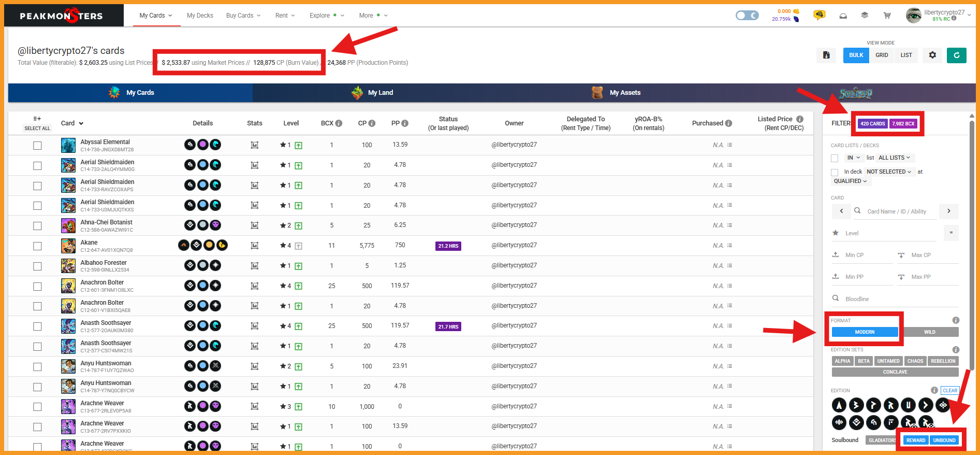Image resolution: width=980 pixels, height=455 pixels.
Task: Filter by Untamed edition U icon
Action: 908,405
